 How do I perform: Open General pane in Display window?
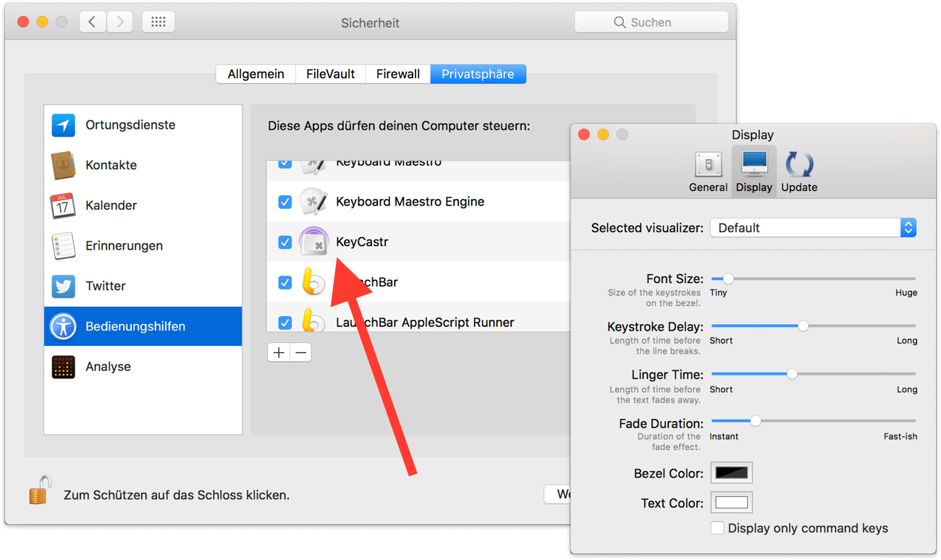click(x=708, y=172)
